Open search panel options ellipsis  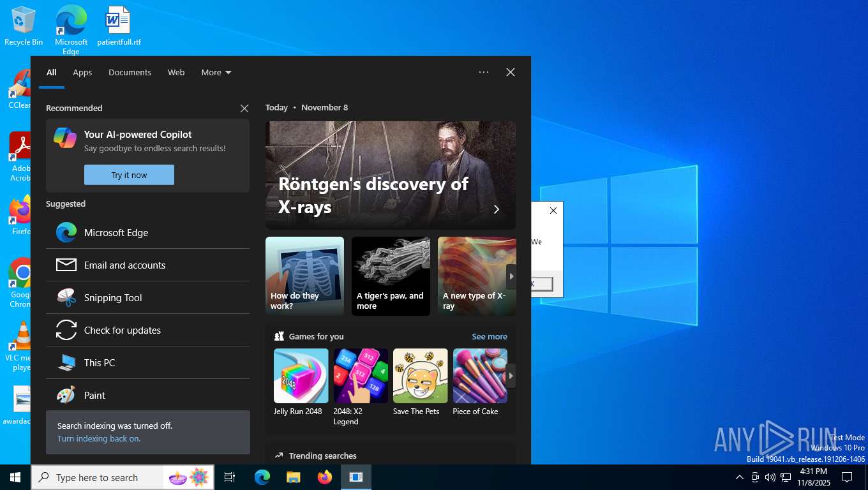tap(484, 72)
